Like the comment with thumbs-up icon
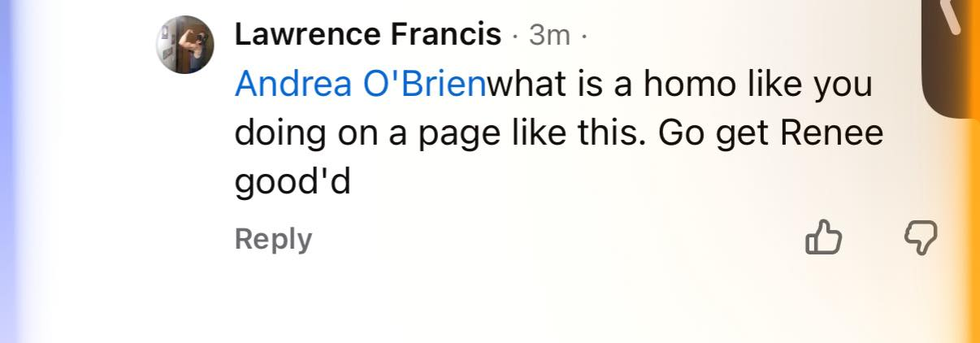Screen dimensions: 980x343 tap(822, 237)
